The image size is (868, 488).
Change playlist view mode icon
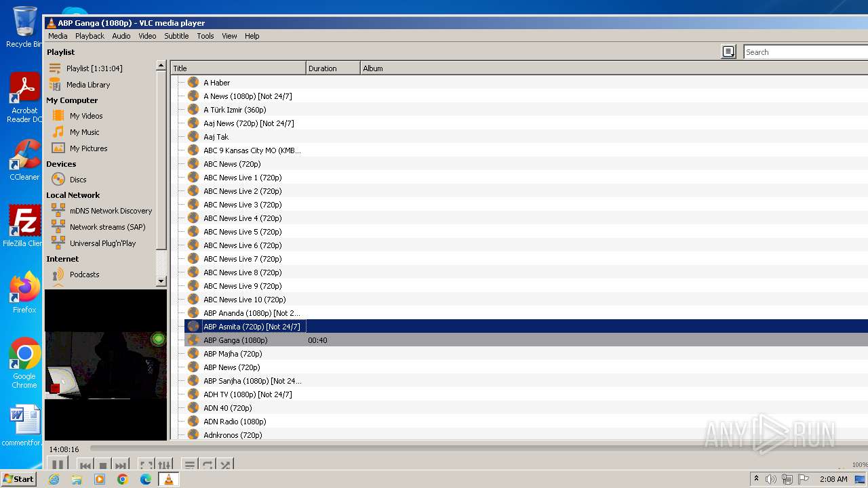point(728,52)
